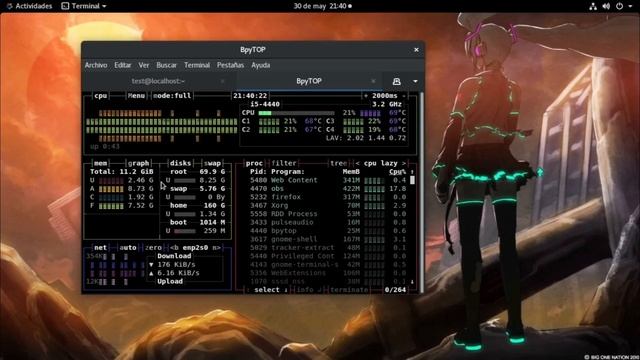Toggle the mem graph option
This screenshot has height=360, width=640.
pyautogui.click(x=138, y=163)
